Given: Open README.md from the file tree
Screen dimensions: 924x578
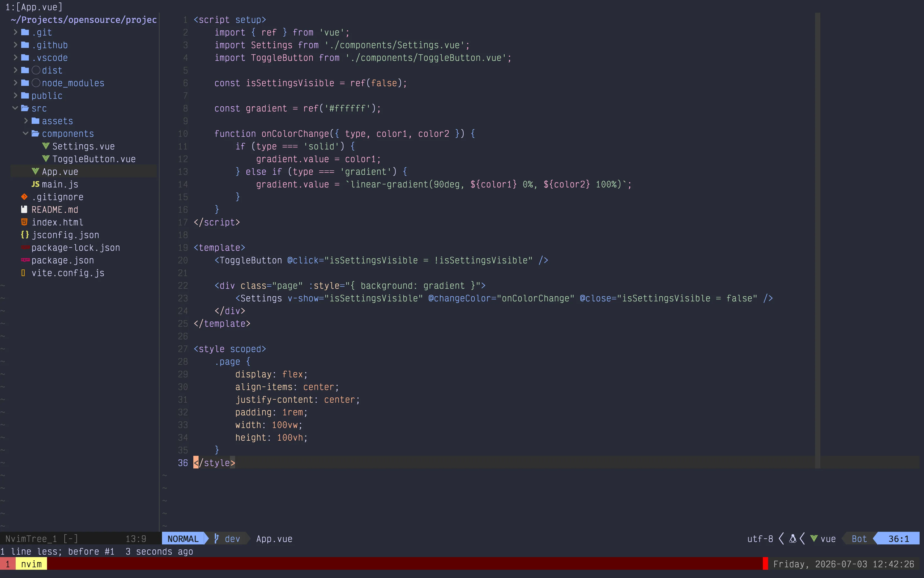Looking at the screenshot, I should [55, 209].
